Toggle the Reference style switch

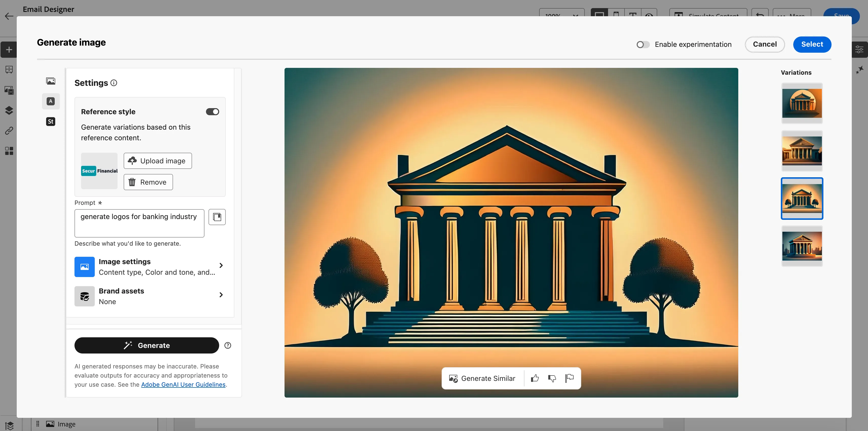(x=213, y=112)
